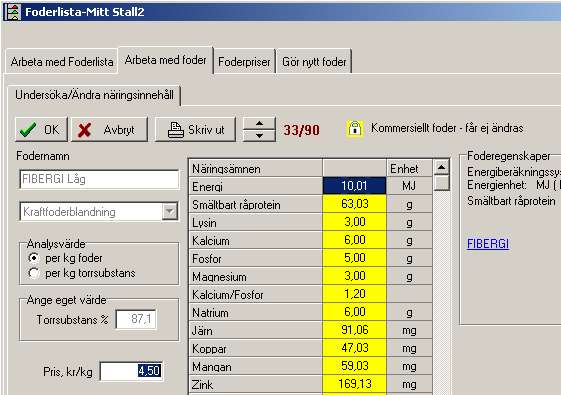Click the up arrow of the feed stepper
The width and height of the screenshot is (561, 395).
(x=259, y=123)
